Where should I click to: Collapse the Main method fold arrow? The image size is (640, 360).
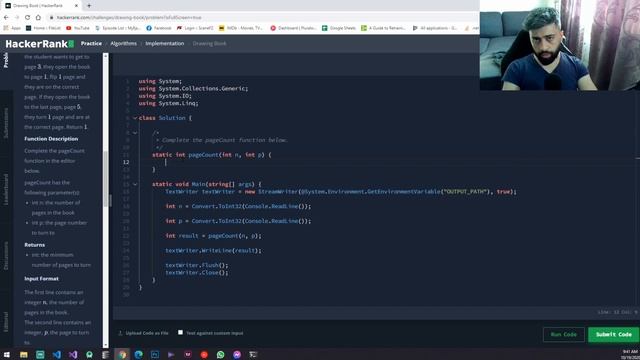click(x=135, y=184)
